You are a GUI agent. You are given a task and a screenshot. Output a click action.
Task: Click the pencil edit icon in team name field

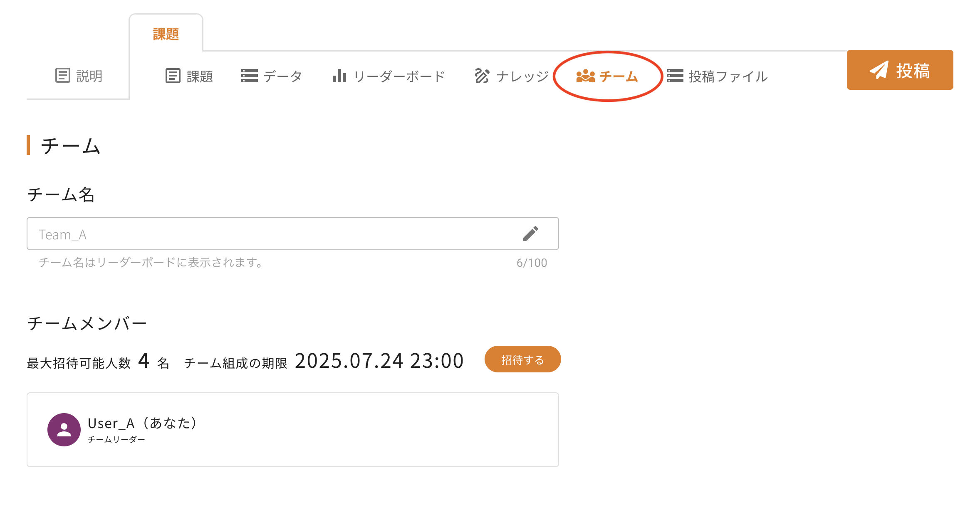coord(530,234)
